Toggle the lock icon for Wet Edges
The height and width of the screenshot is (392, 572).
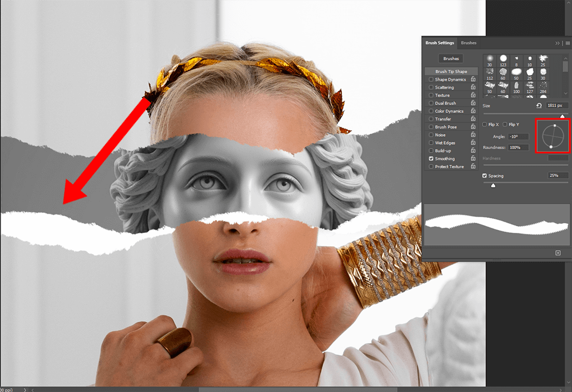click(x=473, y=142)
